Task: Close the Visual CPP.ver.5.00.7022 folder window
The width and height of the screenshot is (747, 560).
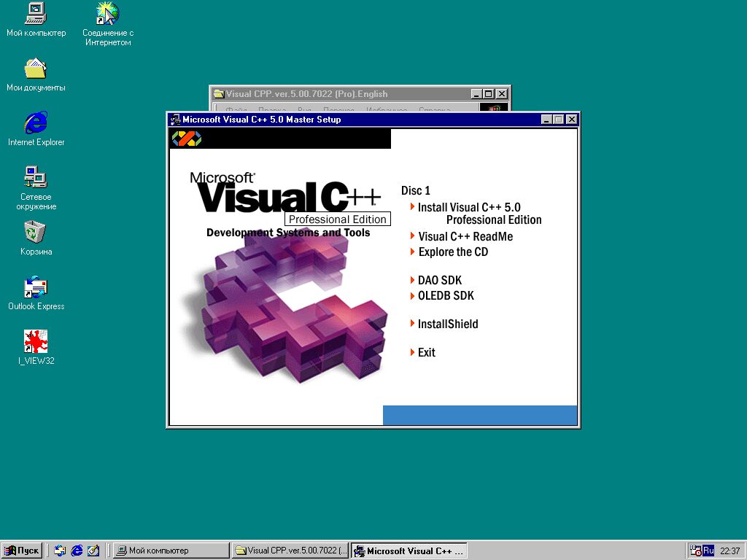Action: pyautogui.click(x=502, y=94)
